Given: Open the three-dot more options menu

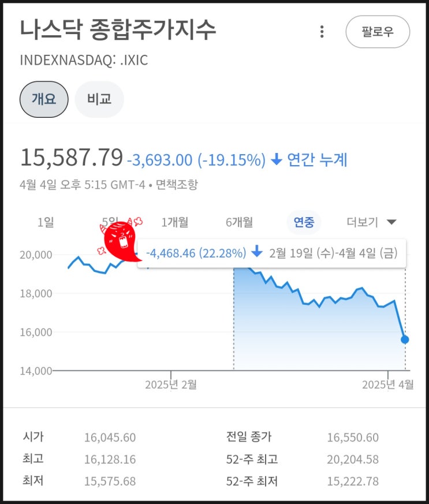Looking at the screenshot, I should click(x=322, y=32).
